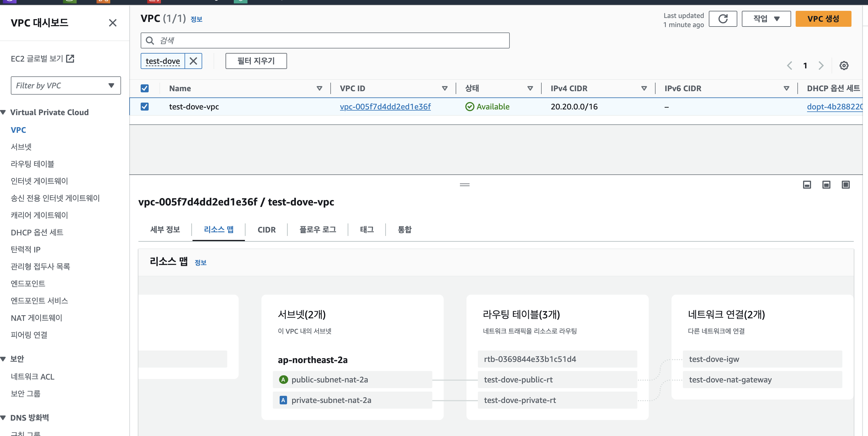The height and width of the screenshot is (436, 868).
Task: Set details split panel to half view
Action: [826, 185]
